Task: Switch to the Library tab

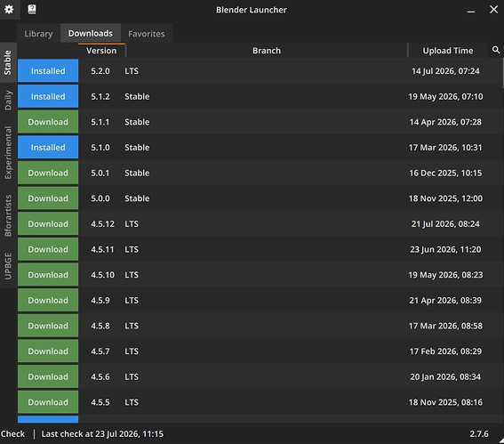Action: coord(38,34)
